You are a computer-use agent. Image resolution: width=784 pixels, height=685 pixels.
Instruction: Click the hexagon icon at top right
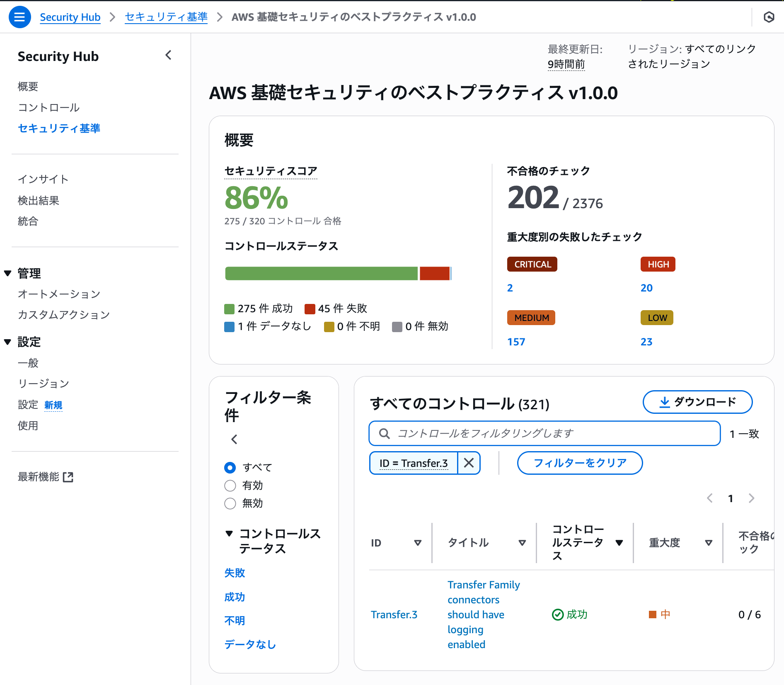[x=769, y=17]
